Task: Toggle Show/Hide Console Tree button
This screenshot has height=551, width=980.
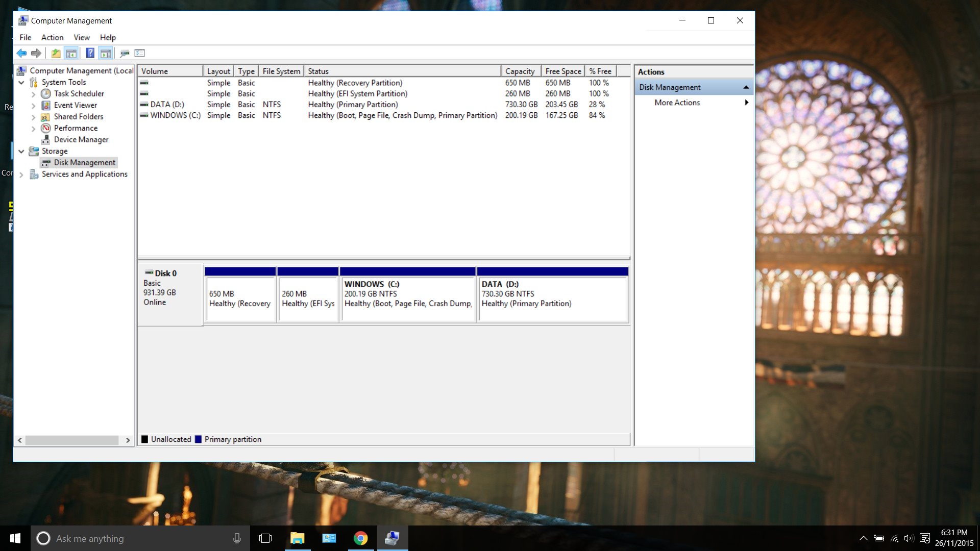Action: point(71,53)
